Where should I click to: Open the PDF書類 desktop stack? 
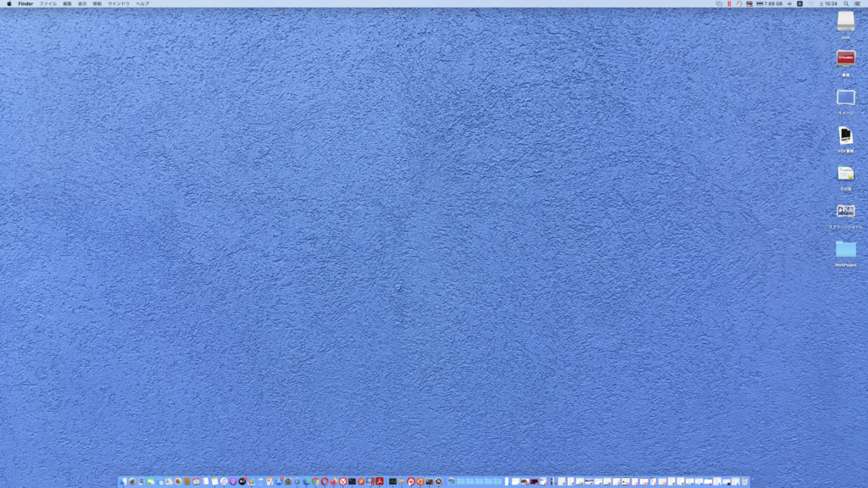845,136
